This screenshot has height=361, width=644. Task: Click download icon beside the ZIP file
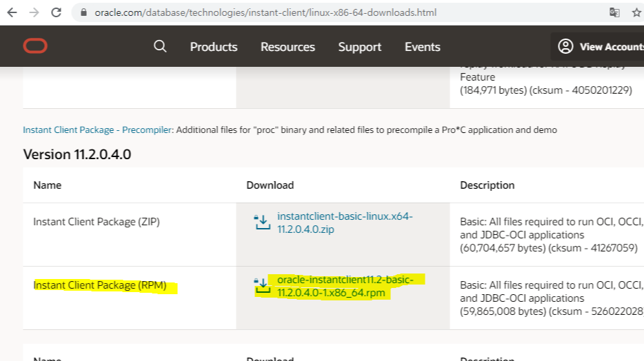[x=262, y=223]
